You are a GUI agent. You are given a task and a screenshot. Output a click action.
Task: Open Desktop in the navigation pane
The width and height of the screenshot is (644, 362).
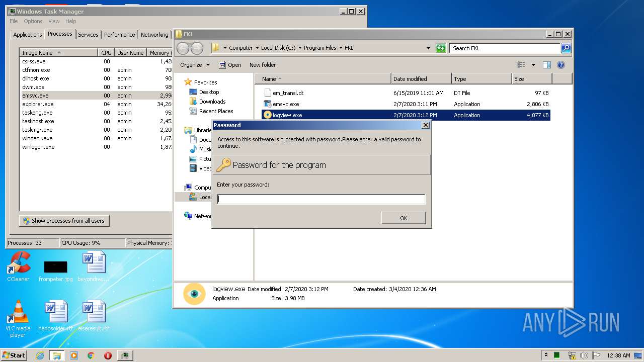pos(209,92)
